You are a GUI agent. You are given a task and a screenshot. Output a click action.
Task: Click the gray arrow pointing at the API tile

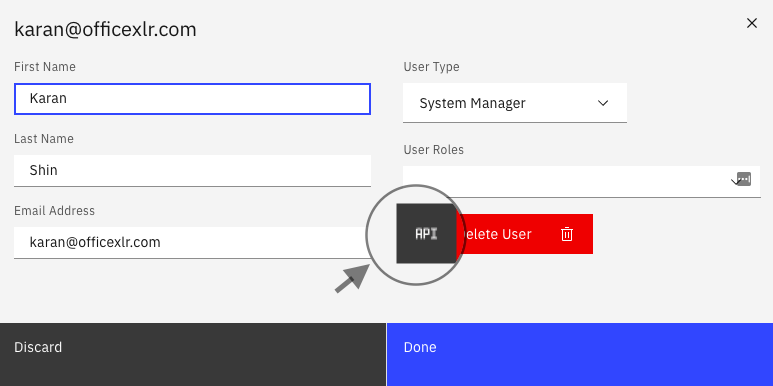[x=352, y=279]
